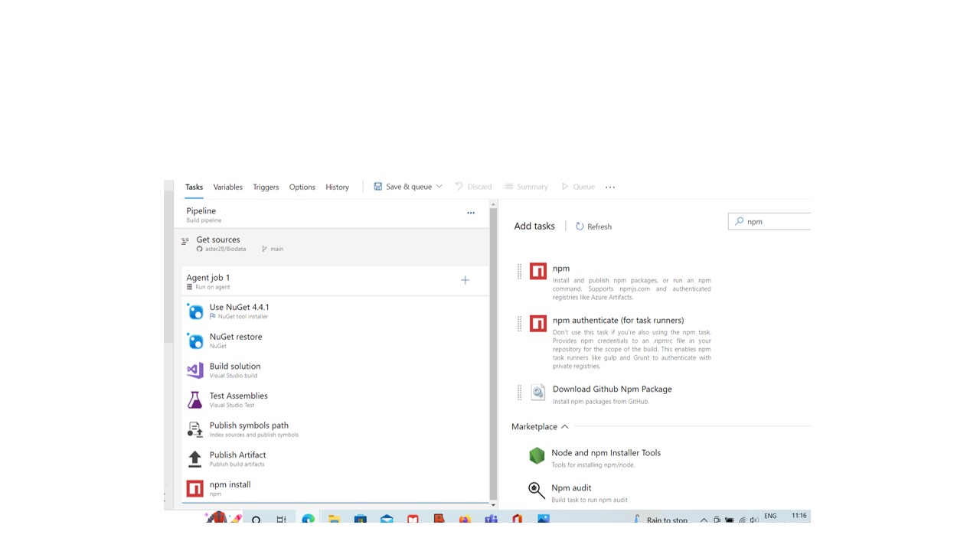Select the Publish symbols path task
Viewport: 980px width, 551px height.
335,429
